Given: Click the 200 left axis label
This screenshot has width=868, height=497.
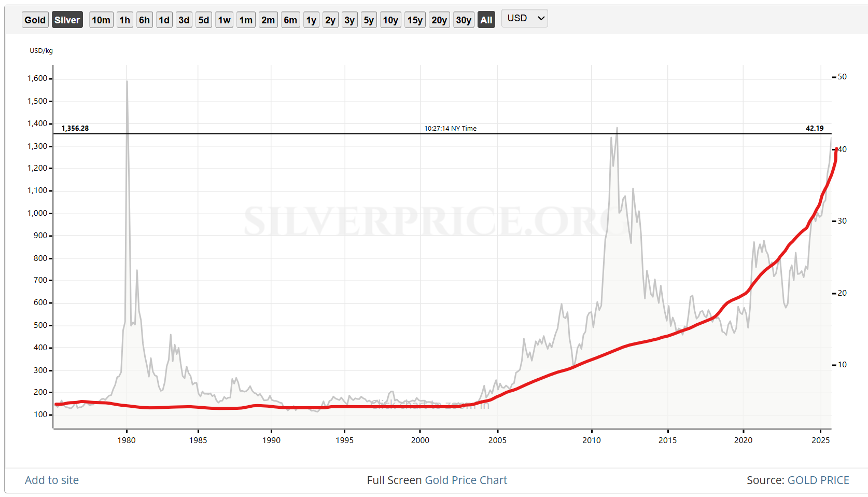Looking at the screenshot, I should click(x=40, y=392).
